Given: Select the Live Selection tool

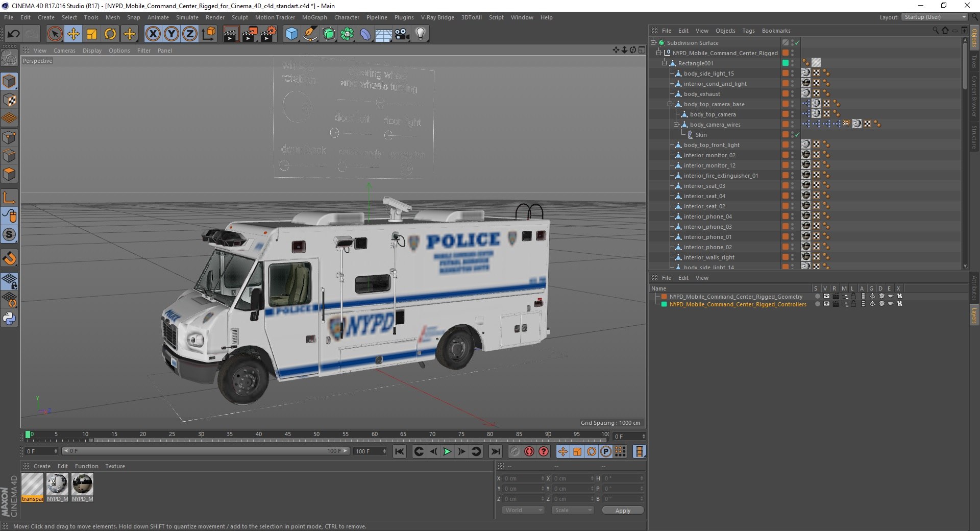Looking at the screenshot, I should tap(55, 34).
